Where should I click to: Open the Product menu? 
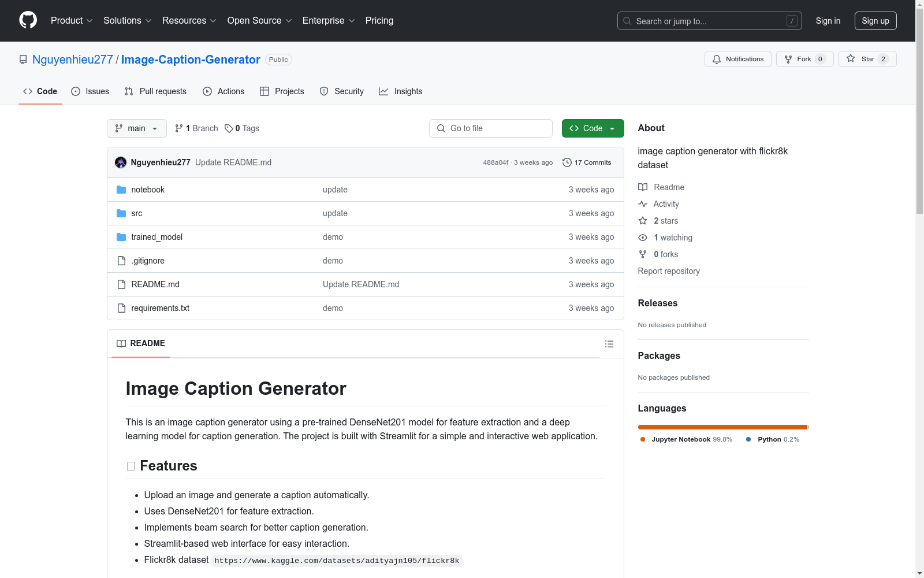point(72,21)
